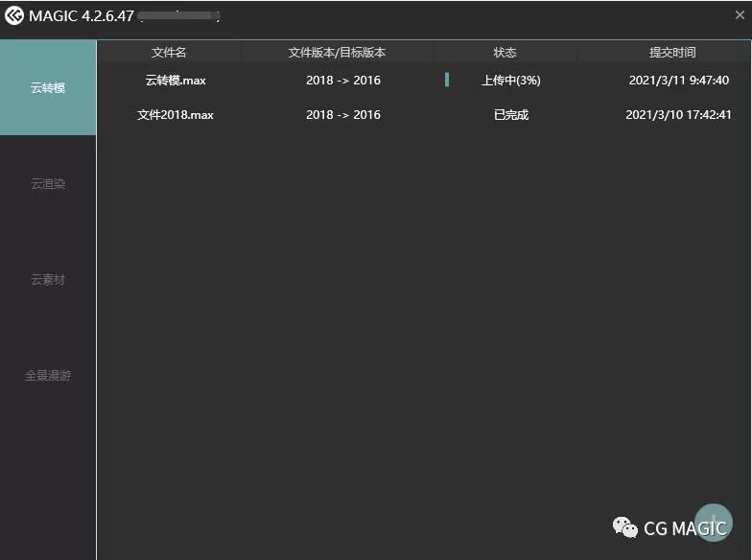Click the upload progress bar for 云转模.max
This screenshot has height=560, width=752.
[x=447, y=81]
